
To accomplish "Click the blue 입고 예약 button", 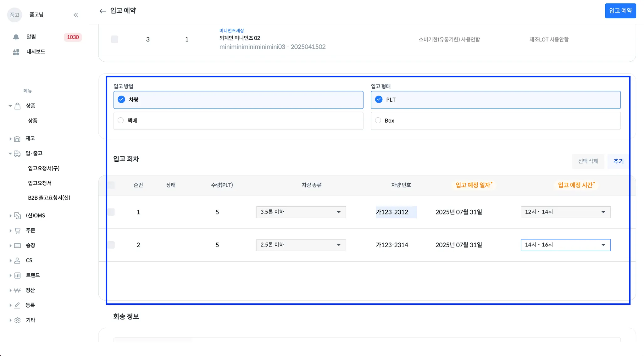I will click(620, 11).
